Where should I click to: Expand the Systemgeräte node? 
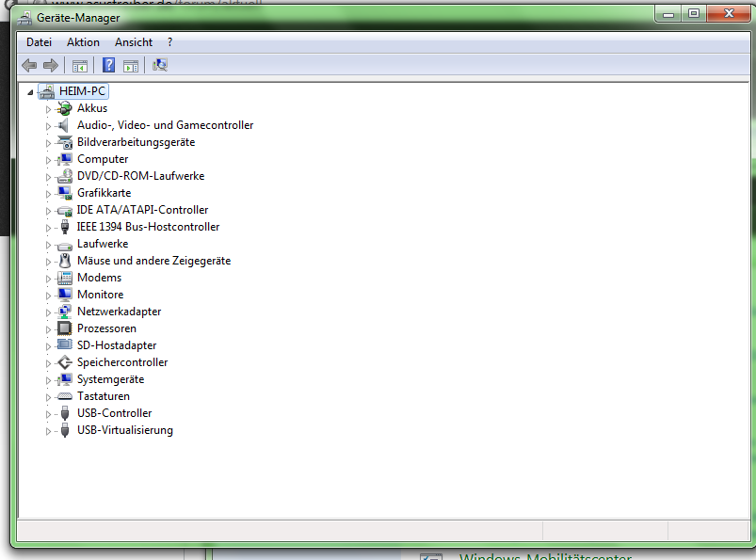48,380
